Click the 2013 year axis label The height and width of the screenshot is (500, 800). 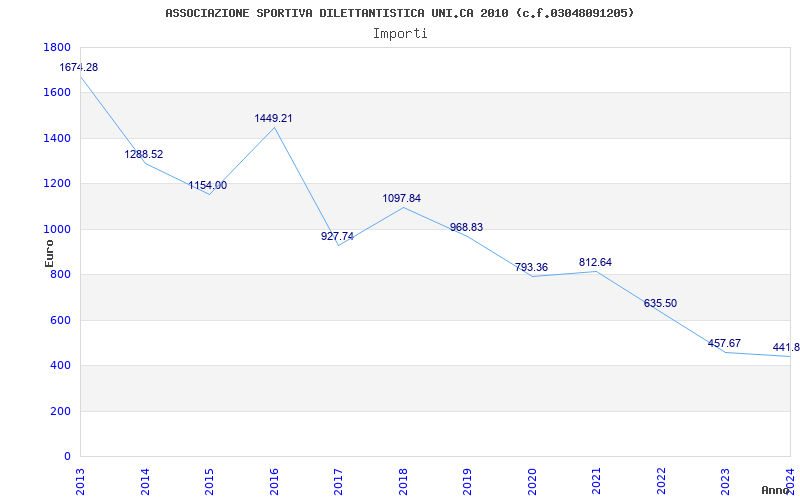81,482
